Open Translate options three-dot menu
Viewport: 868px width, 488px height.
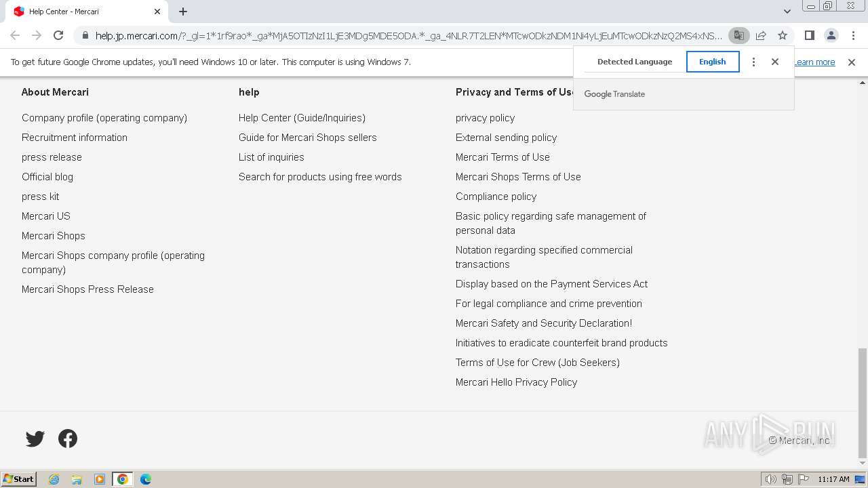pos(753,62)
